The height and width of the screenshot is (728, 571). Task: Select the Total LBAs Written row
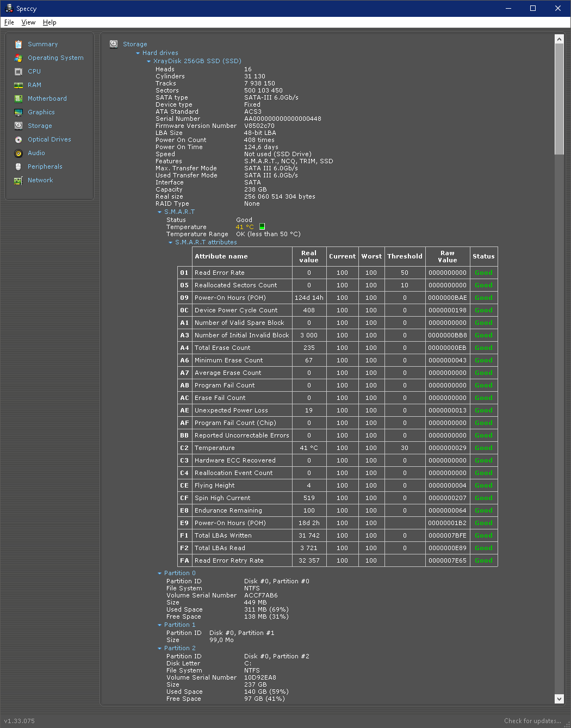(338, 535)
